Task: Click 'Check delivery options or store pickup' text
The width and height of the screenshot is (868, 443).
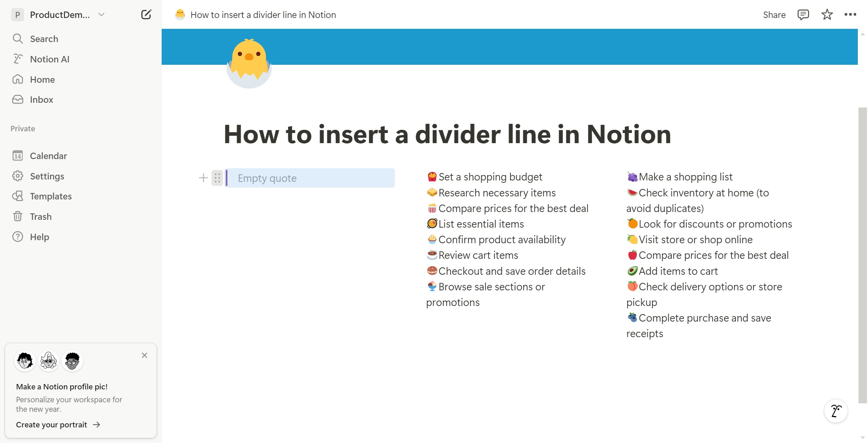Action: [x=704, y=294]
